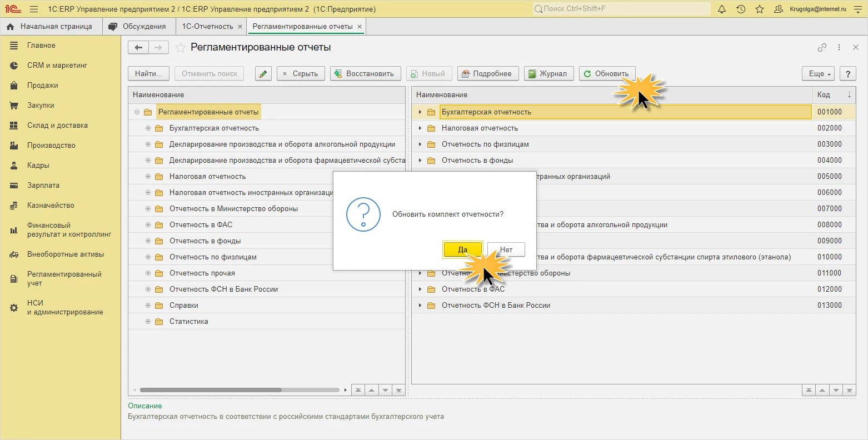Go to the Закупки section
868x440 pixels.
pyautogui.click(x=41, y=106)
